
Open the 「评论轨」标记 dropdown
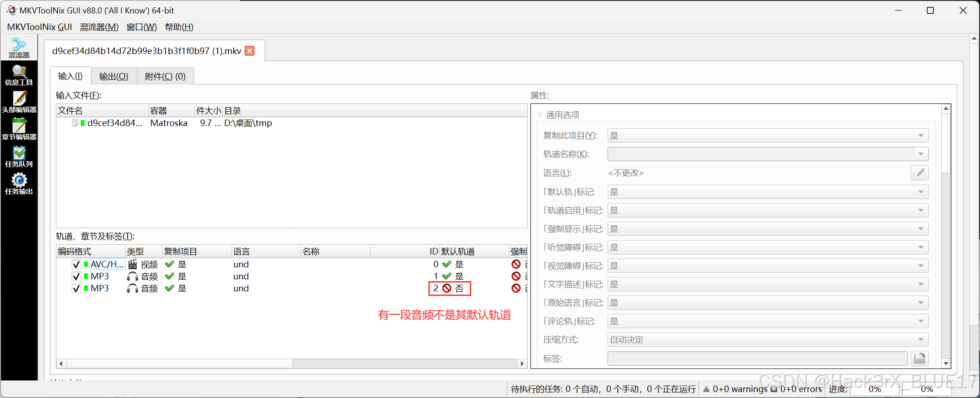coord(767,321)
